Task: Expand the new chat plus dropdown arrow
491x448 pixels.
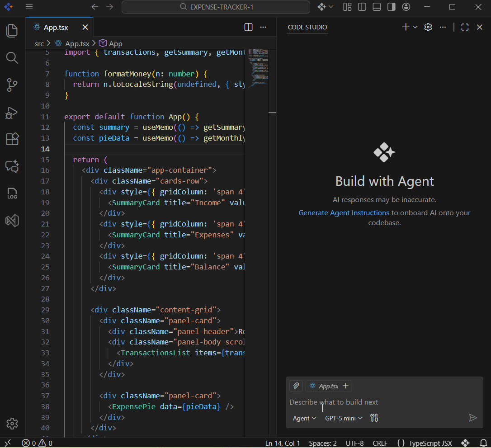Action: pyautogui.click(x=415, y=27)
